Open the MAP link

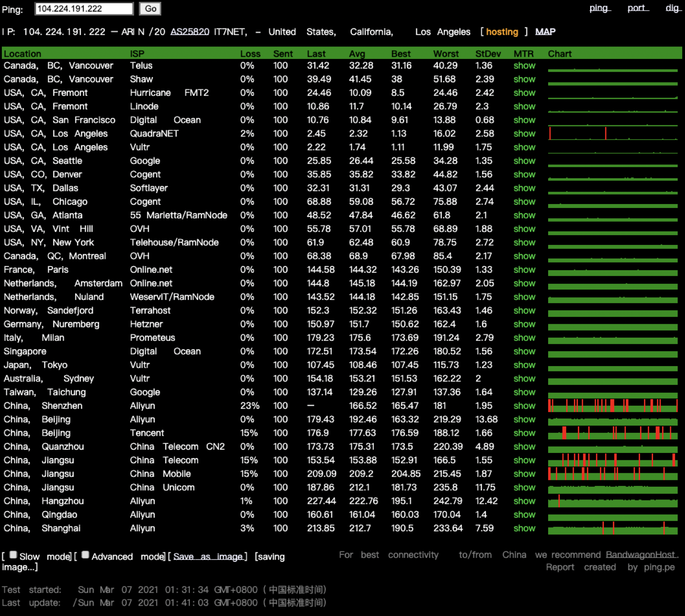pyautogui.click(x=545, y=32)
